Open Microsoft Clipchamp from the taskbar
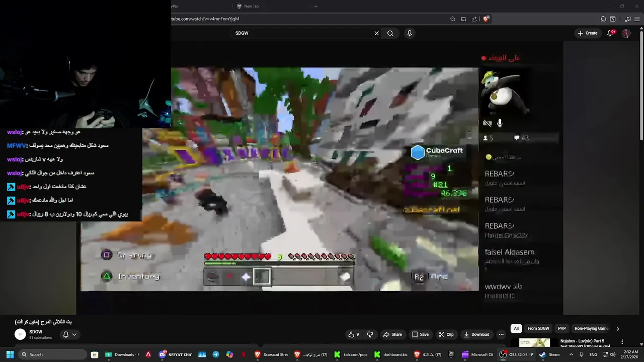Image resolution: width=644 pixels, height=362 pixels. [477, 354]
